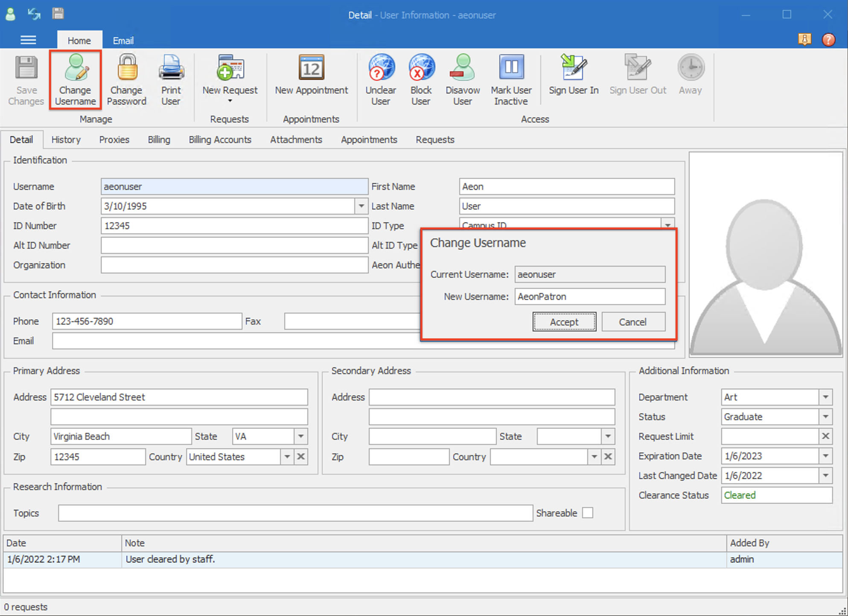Image resolution: width=848 pixels, height=616 pixels.
Task: Expand the primary address State dropdown
Action: click(x=301, y=436)
